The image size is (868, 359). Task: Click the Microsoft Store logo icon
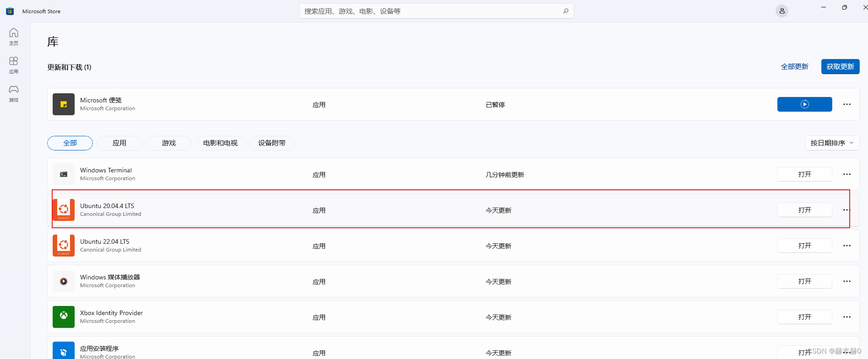pyautogui.click(x=10, y=11)
